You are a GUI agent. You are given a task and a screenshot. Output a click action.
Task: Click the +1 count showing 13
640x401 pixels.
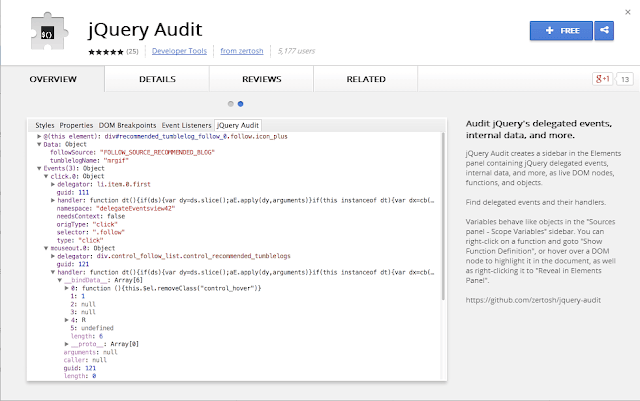click(625, 79)
